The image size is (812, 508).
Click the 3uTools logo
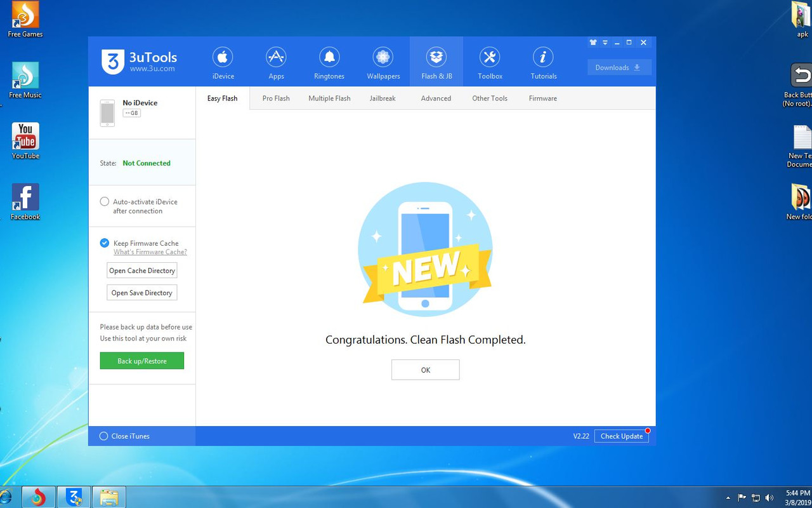coord(139,62)
